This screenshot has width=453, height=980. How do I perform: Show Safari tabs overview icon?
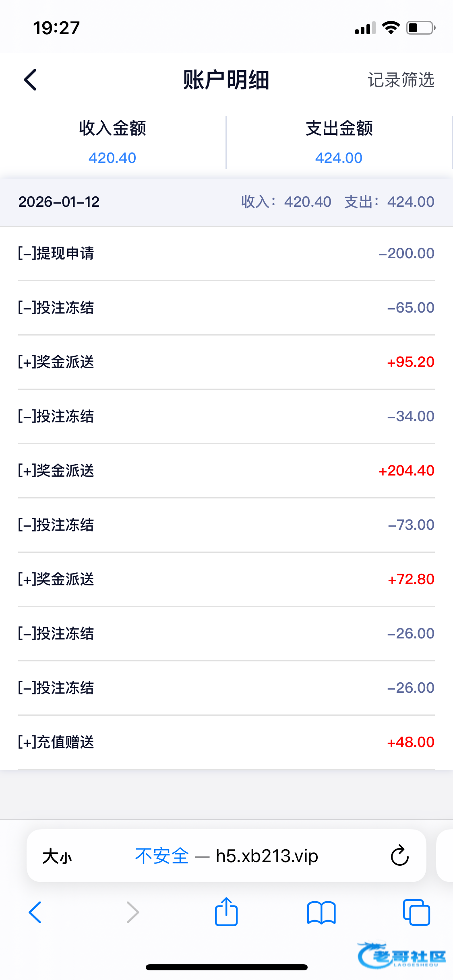tap(416, 912)
